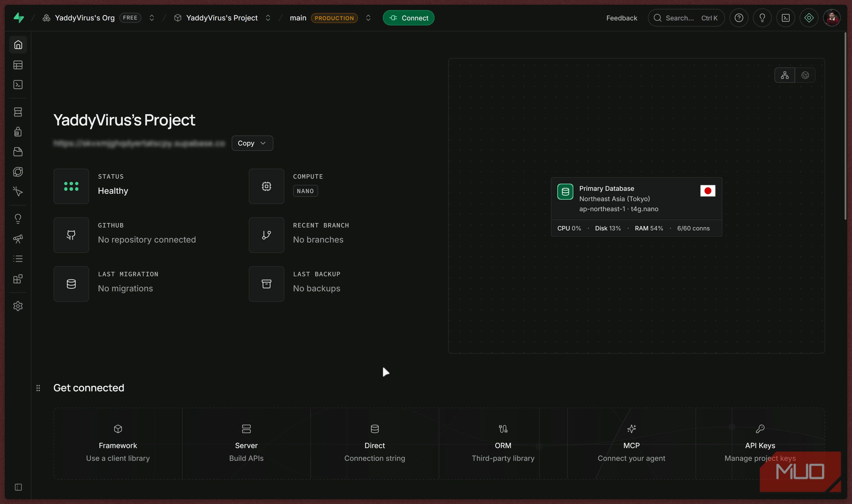Click the Supabase logo icon
This screenshot has height=504, width=852.
[x=19, y=18]
